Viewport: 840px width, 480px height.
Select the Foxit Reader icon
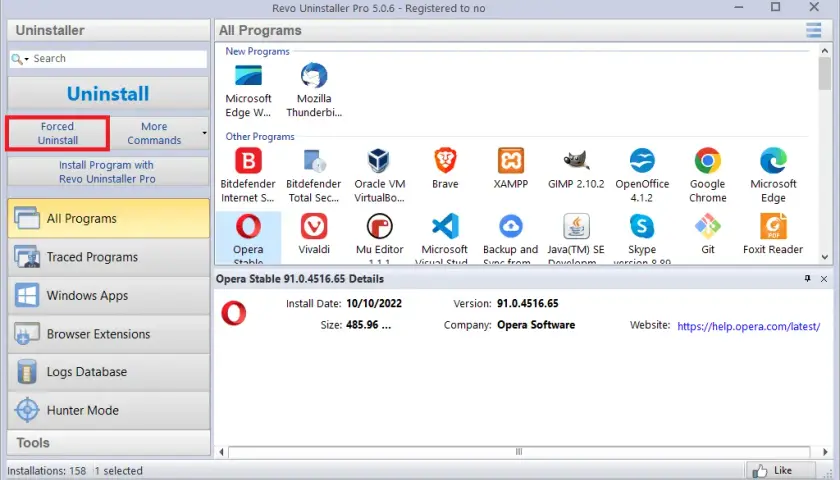pyautogui.click(x=773, y=227)
